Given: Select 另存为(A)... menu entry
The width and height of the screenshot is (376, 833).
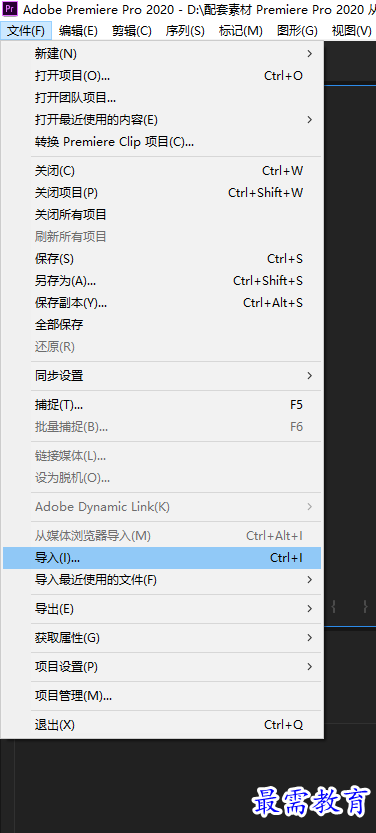Looking at the screenshot, I should [162, 281].
